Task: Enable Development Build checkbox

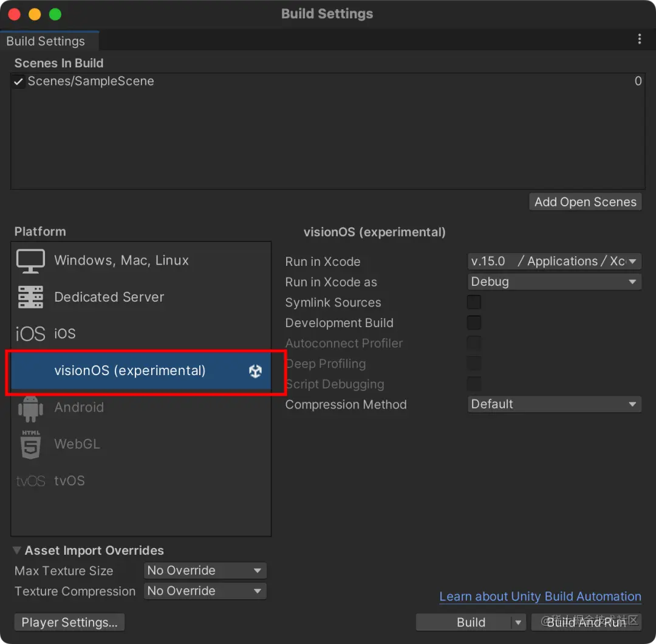Action: (474, 322)
